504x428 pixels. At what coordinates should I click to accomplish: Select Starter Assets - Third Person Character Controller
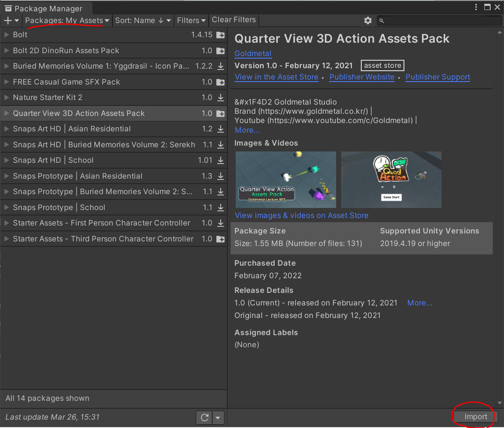tap(113, 239)
